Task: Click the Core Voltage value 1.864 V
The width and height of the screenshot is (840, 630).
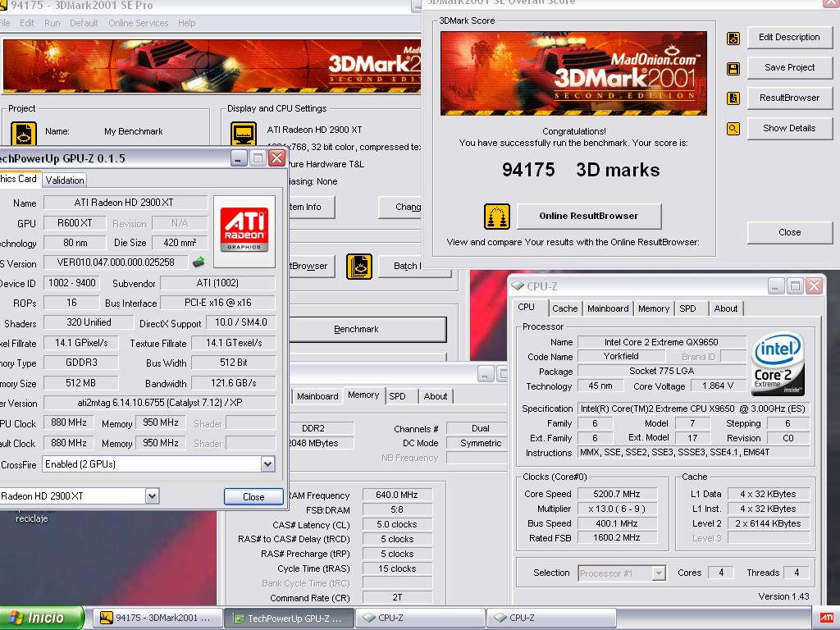Action: coord(717,386)
